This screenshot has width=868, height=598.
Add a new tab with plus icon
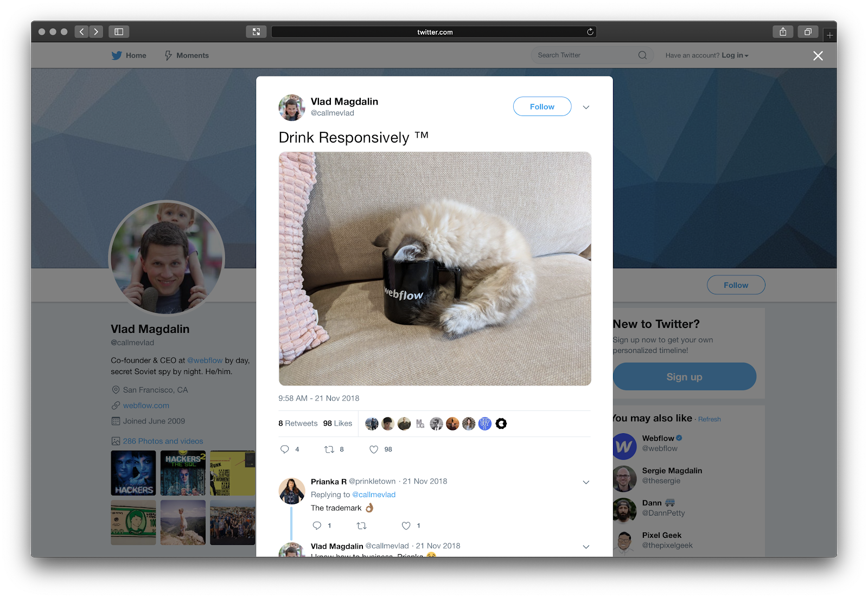click(829, 35)
